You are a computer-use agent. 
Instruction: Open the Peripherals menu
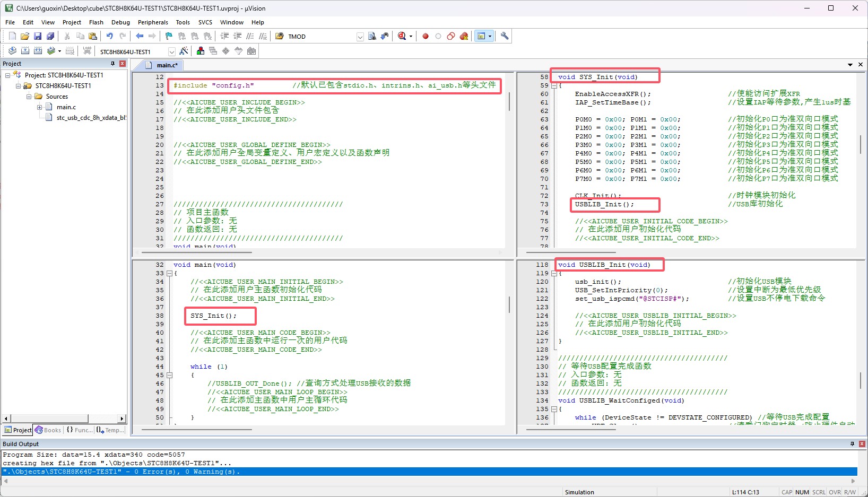153,22
